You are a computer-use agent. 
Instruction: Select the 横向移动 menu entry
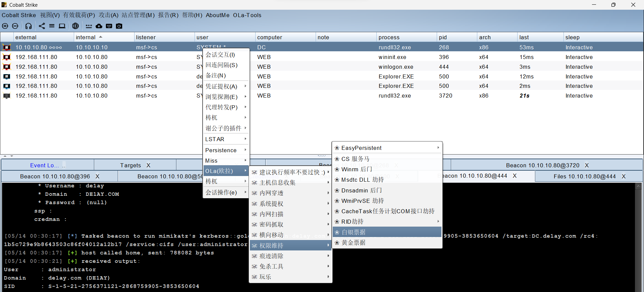[x=290, y=235]
